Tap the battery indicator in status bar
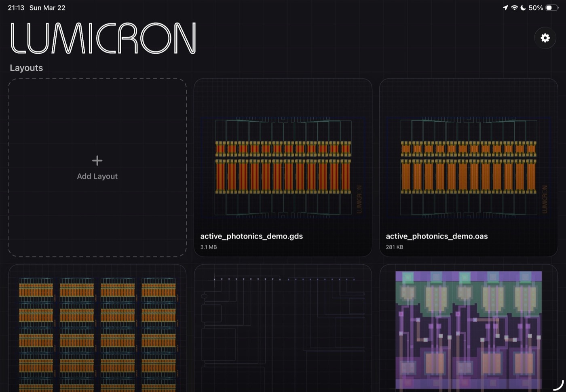The width and height of the screenshot is (566, 392). 552,8
